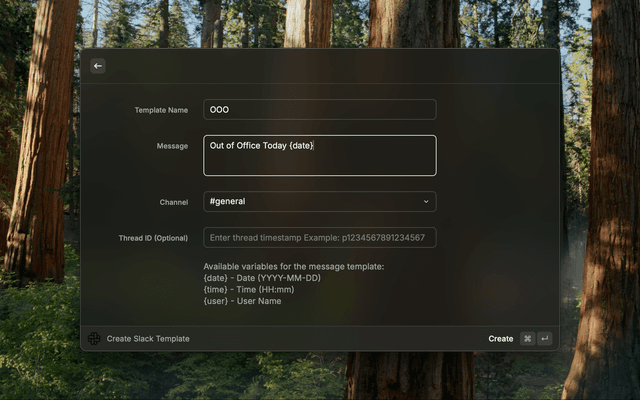The image size is (640, 400).
Task: Focus the Template Name field containing OOO
Action: (x=319, y=110)
